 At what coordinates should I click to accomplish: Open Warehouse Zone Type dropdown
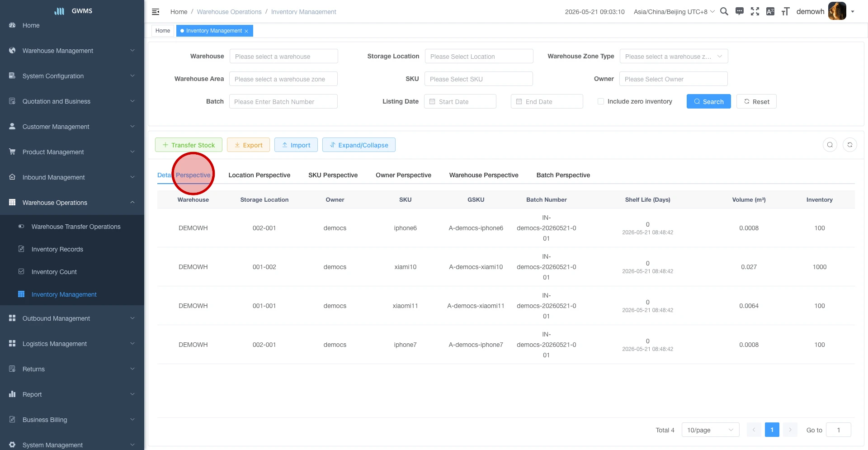click(x=674, y=56)
